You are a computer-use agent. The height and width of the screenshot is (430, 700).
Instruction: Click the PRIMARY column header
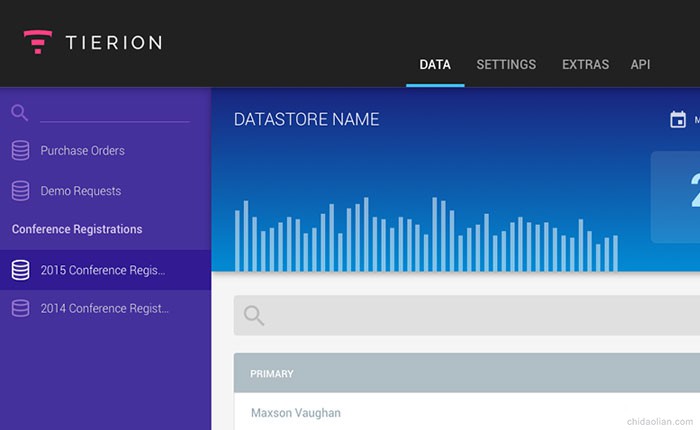pyautogui.click(x=271, y=374)
